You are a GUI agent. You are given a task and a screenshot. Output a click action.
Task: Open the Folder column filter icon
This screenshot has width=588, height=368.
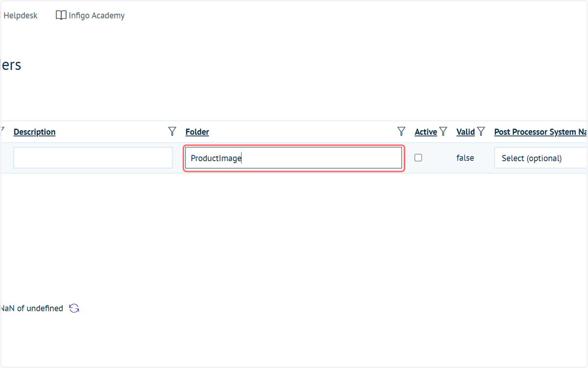[401, 131]
